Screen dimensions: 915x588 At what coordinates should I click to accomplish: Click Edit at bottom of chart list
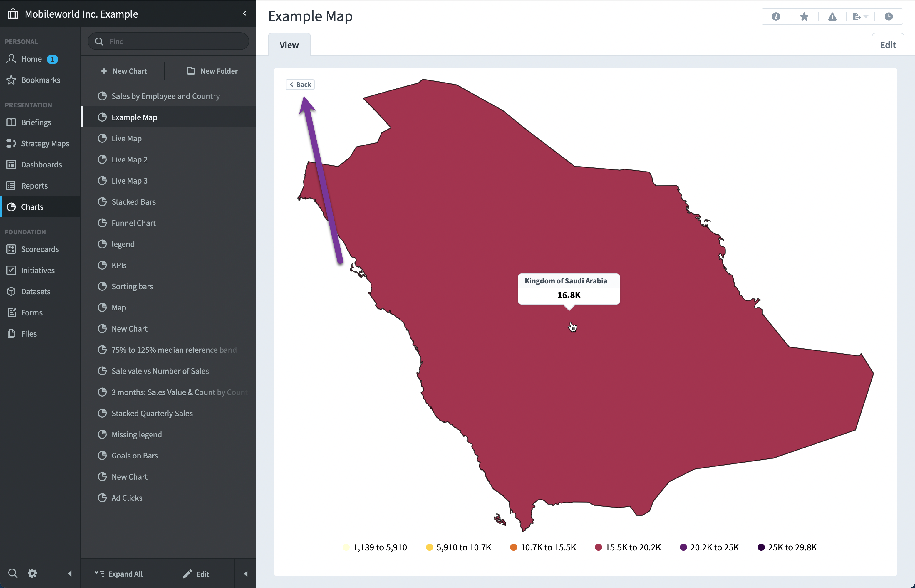[196, 574]
